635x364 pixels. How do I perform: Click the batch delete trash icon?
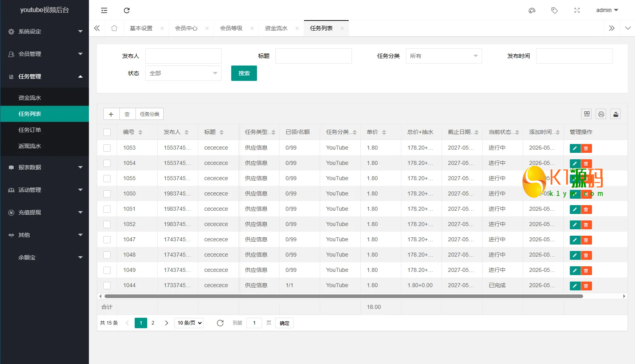click(x=127, y=114)
